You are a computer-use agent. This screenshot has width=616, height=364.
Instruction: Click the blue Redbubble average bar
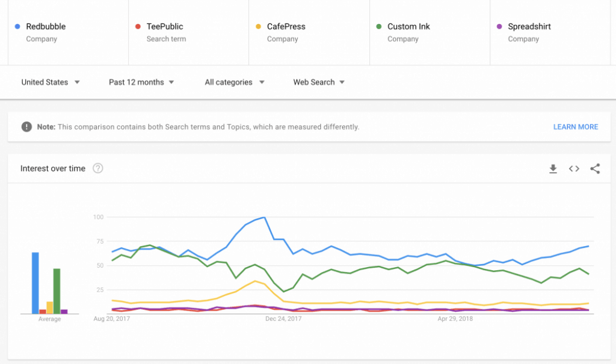coord(35,283)
